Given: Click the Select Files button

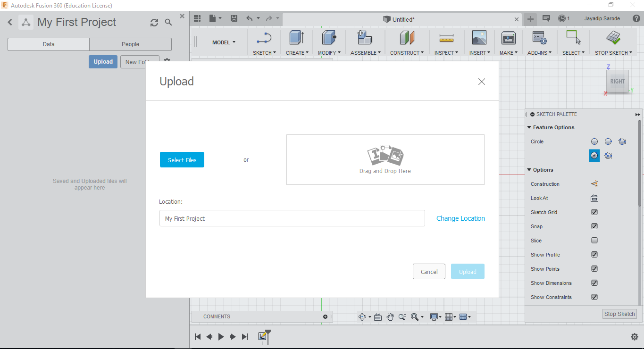Looking at the screenshot, I should click(x=182, y=160).
